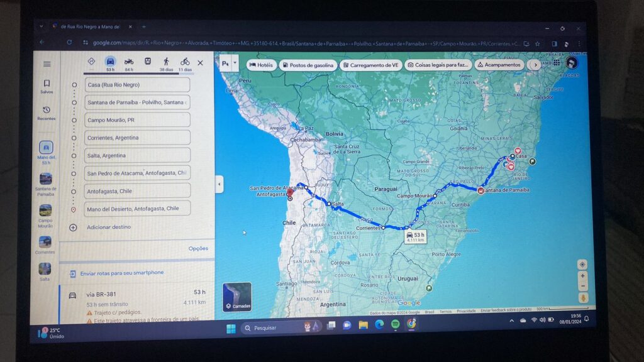Viewport: 644px width, 362px height.
Task: Select public transit travel mode
Action: point(148,62)
